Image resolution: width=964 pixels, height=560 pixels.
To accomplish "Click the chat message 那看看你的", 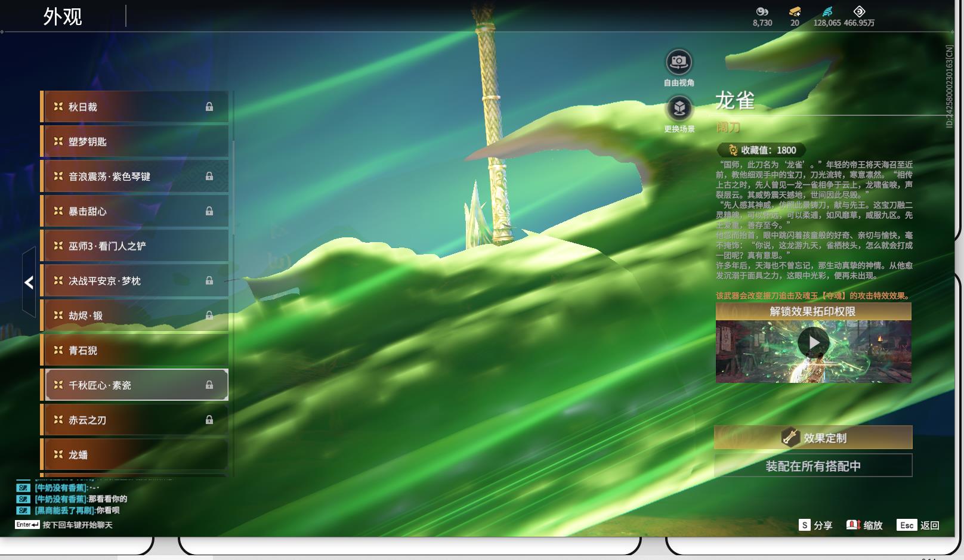I will tap(108, 499).
